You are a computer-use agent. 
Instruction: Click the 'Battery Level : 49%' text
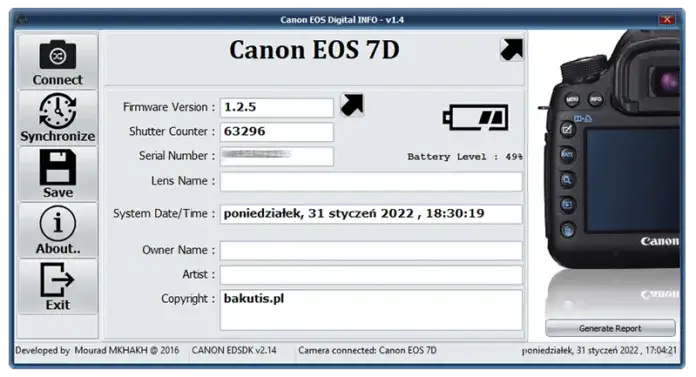click(x=465, y=157)
